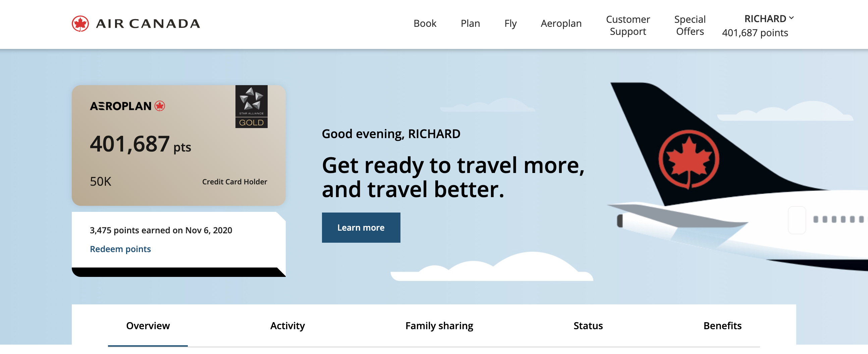Click the 401,687 points balance in header
Viewport: 868px width, 354px height.
coord(755,33)
